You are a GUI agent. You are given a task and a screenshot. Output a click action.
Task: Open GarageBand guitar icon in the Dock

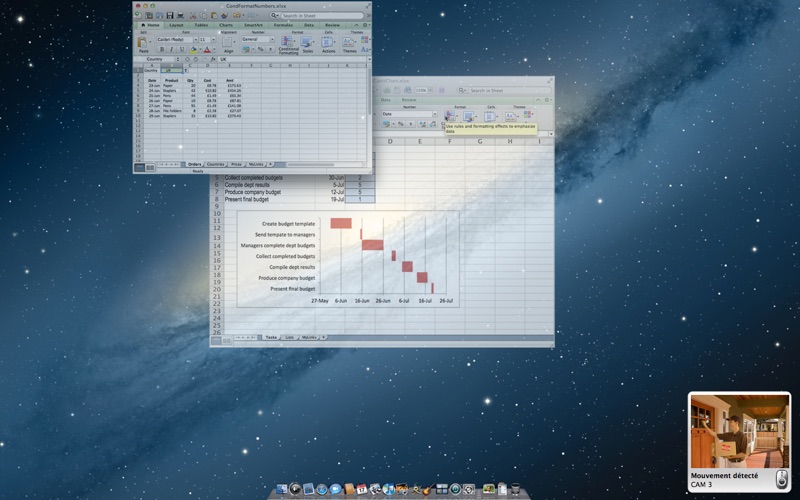click(429, 489)
